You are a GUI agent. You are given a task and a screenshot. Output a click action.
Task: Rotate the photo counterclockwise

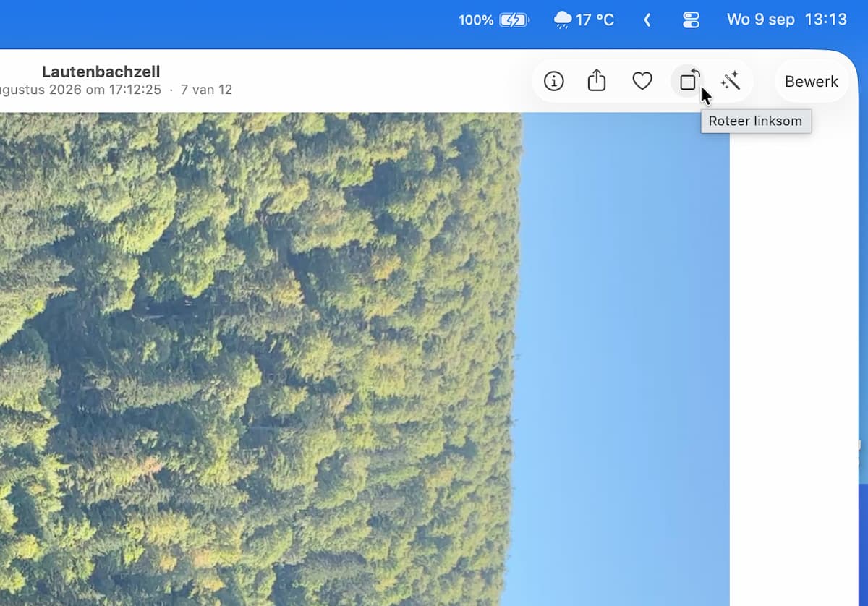689,80
